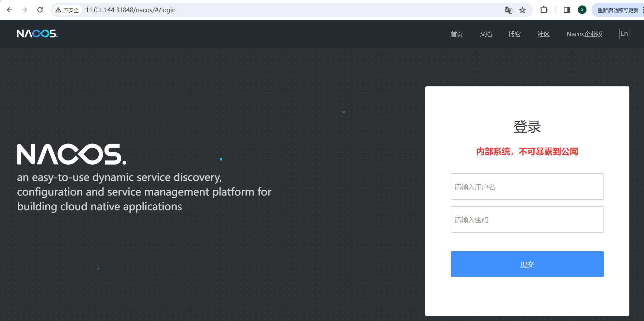644x321 pixels.
Task: Open the 首页 navigation link
Action: point(457,34)
